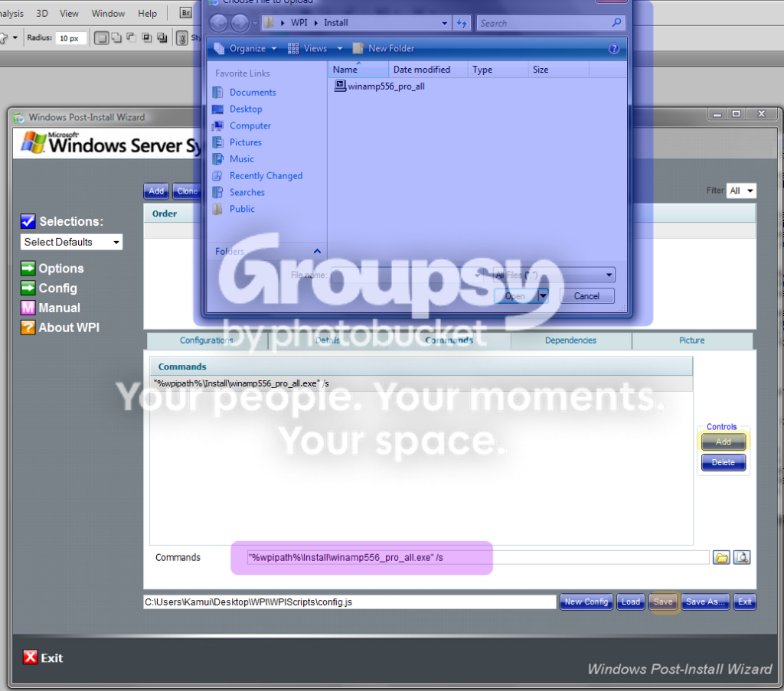Viewport: 784px width, 691px height.
Task: Open the Filter All dropdown
Action: point(741,191)
